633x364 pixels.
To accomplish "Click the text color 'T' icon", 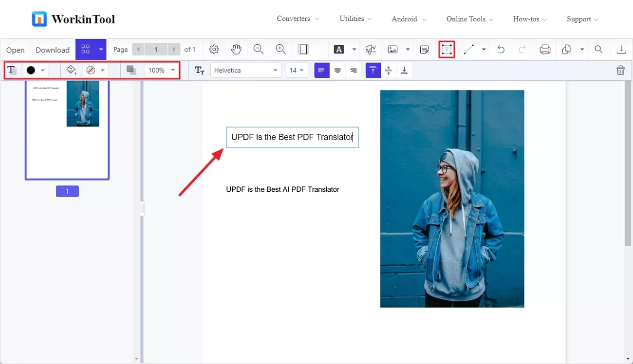I will tap(12, 70).
